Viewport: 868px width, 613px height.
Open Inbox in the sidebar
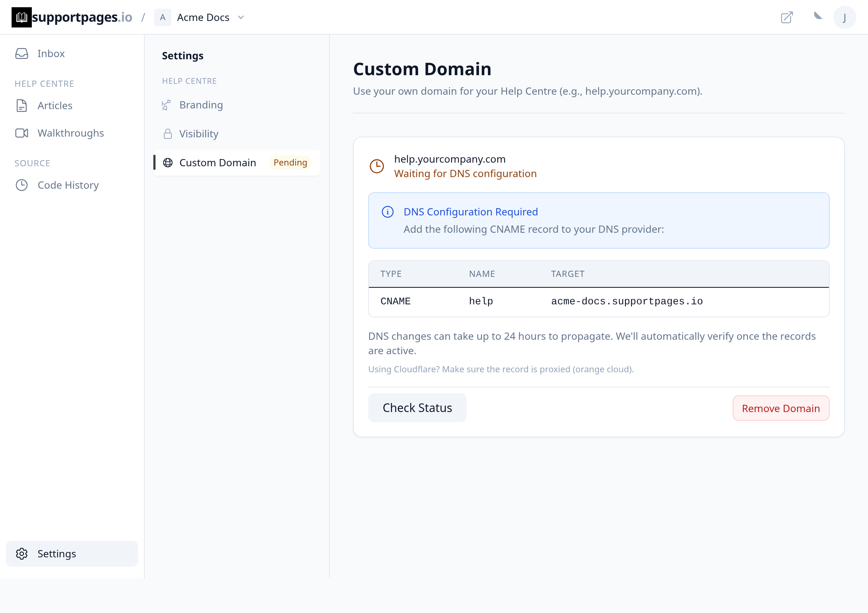tap(72, 53)
